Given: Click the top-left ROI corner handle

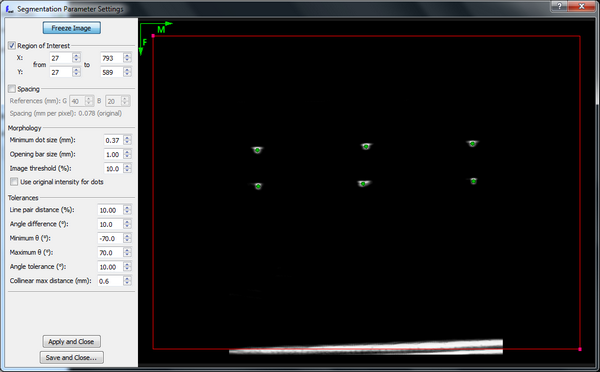Looking at the screenshot, I should [x=153, y=36].
